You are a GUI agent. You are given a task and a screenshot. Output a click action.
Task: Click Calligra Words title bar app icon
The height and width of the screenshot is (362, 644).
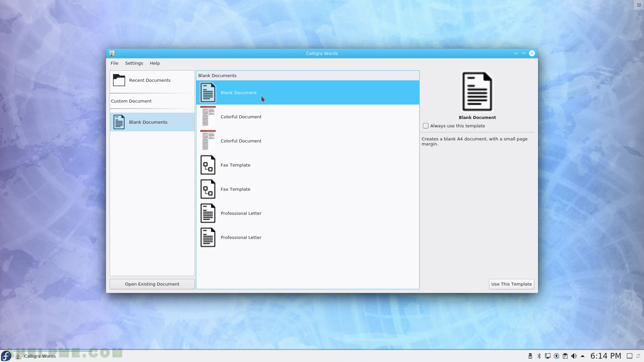click(x=112, y=53)
